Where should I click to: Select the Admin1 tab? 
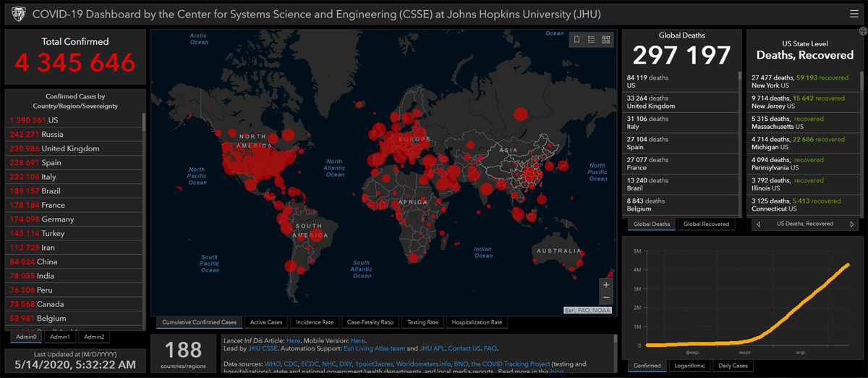click(x=59, y=337)
